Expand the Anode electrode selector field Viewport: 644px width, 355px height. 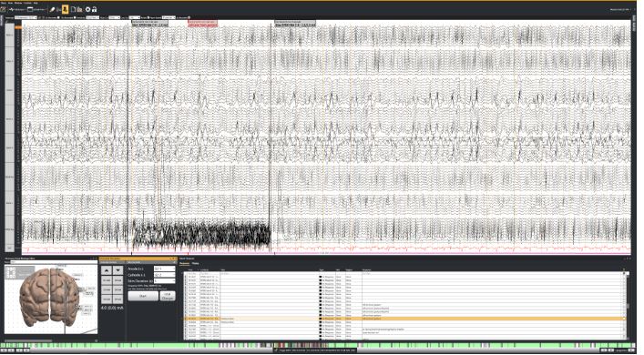[x=164, y=269]
